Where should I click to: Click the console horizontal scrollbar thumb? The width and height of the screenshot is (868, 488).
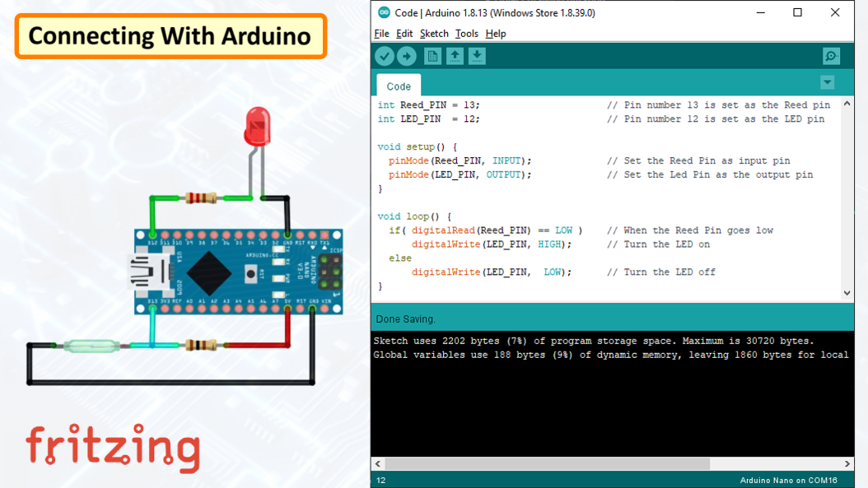tap(547, 463)
